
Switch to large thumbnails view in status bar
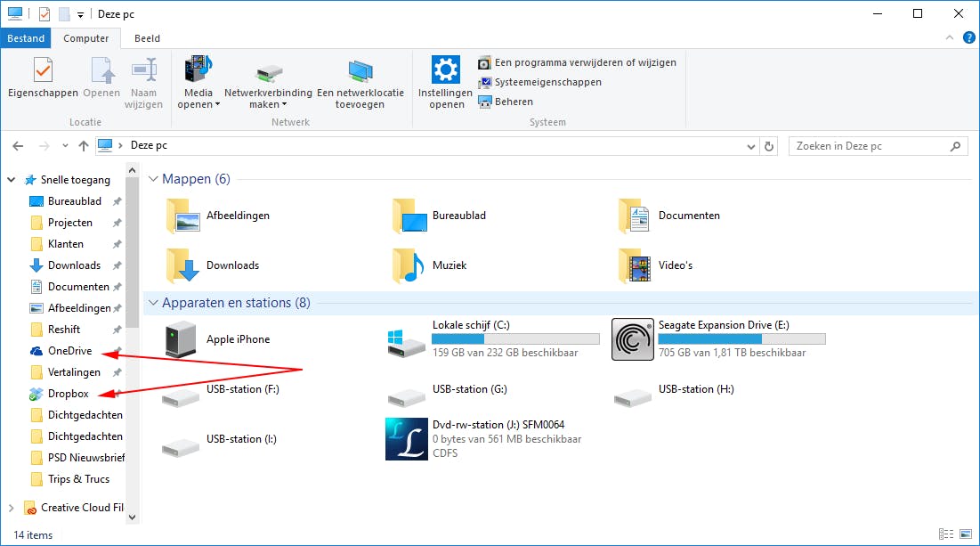tap(964, 534)
